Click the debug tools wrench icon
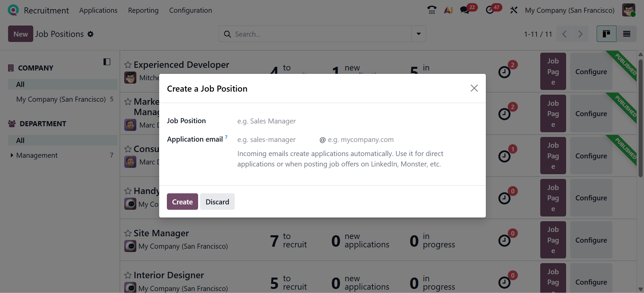The image size is (644, 293). 514,10
